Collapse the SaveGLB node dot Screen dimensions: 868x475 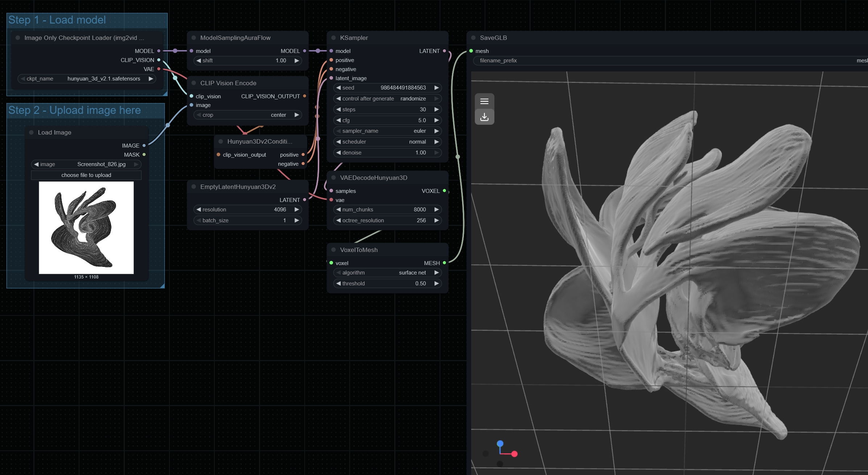point(473,38)
